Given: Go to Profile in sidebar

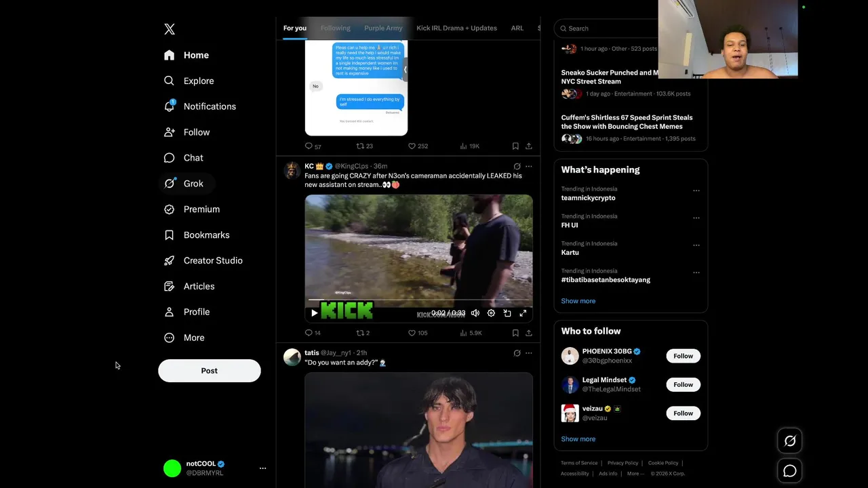Looking at the screenshot, I should 188,312.
